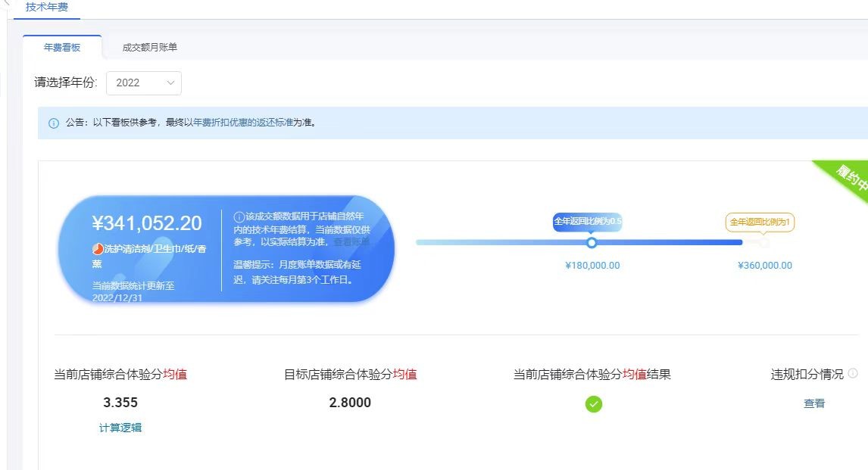Open the 年费折扣优惠的返还标准 link

click(244, 123)
